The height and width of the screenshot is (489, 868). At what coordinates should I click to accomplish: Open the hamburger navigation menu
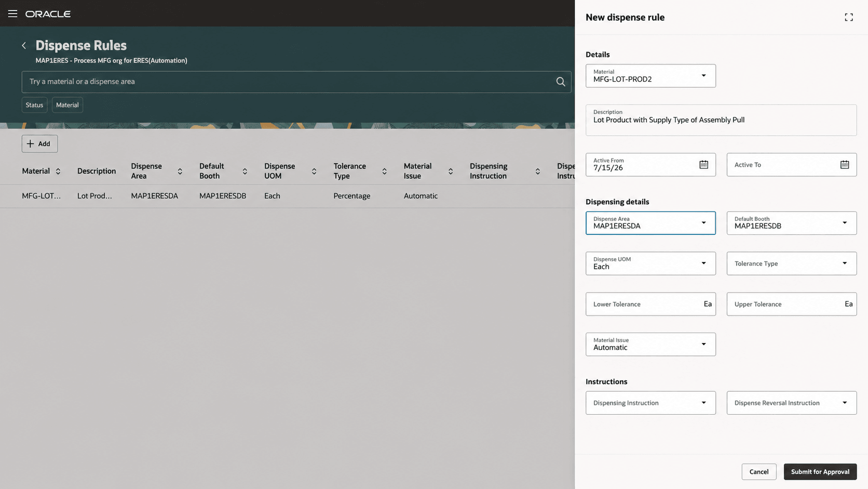coord(12,14)
